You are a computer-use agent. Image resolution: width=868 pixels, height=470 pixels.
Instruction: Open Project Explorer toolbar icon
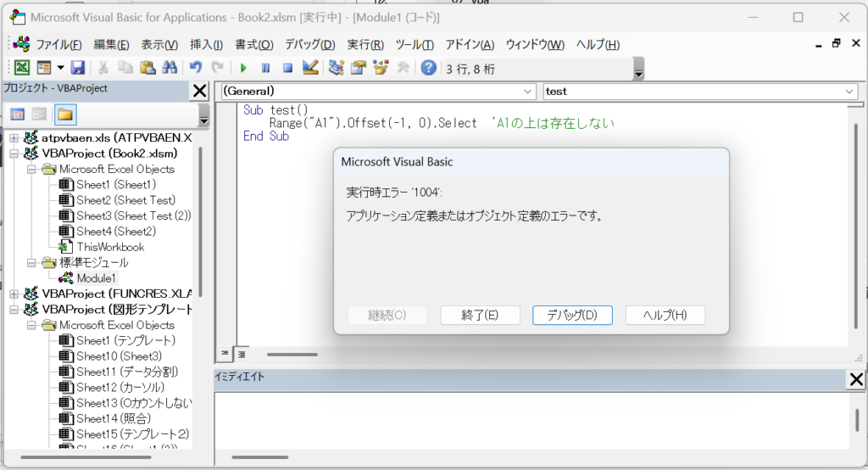click(x=336, y=68)
